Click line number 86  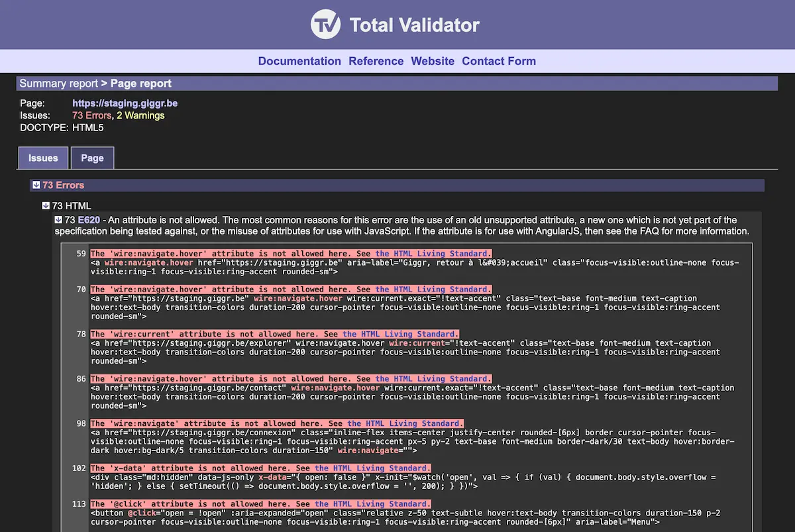click(81, 379)
